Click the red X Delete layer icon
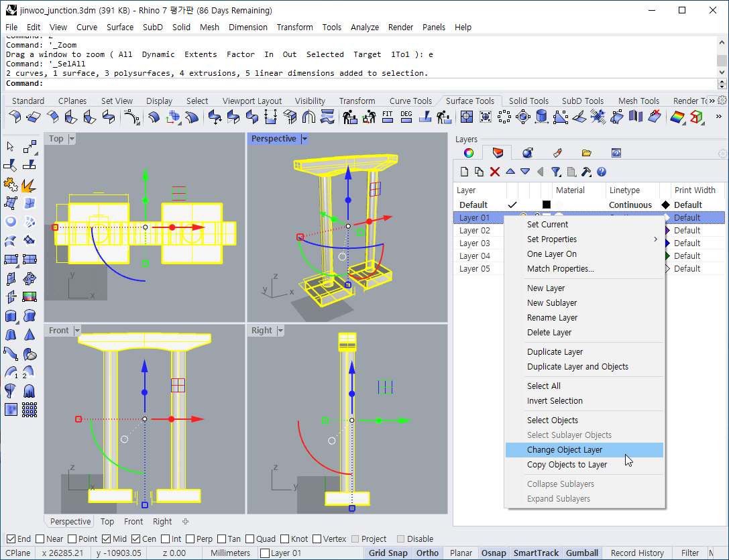Viewport: 729px width, 560px height. tap(495, 172)
